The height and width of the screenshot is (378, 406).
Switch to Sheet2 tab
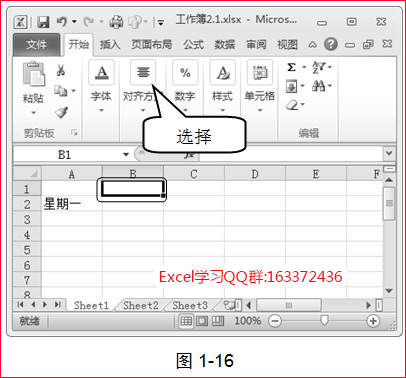tap(141, 305)
